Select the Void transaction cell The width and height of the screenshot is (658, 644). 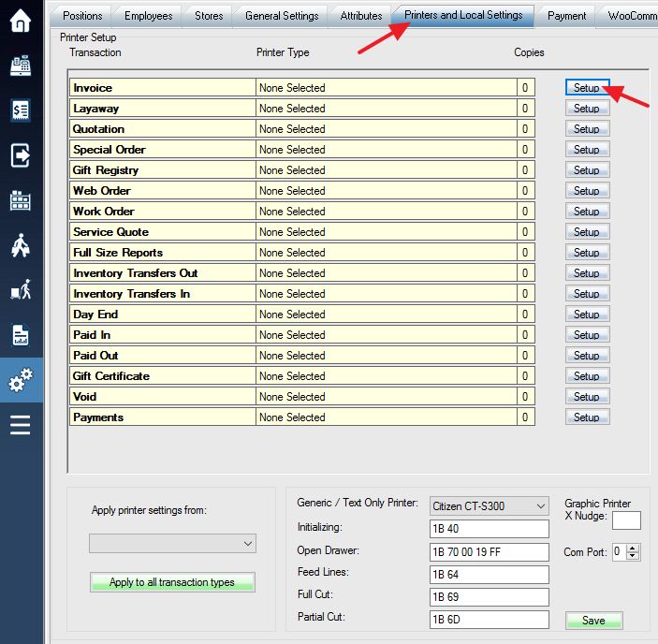(163, 397)
